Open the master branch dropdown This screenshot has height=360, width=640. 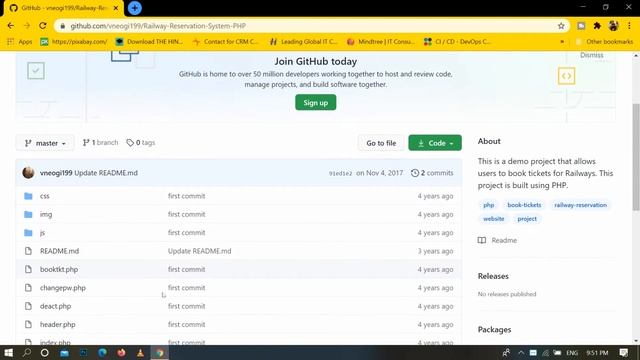(45, 143)
